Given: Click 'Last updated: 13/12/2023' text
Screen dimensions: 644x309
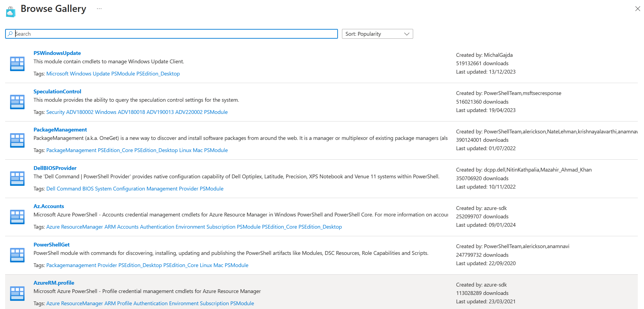Looking at the screenshot, I should click(486, 72).
